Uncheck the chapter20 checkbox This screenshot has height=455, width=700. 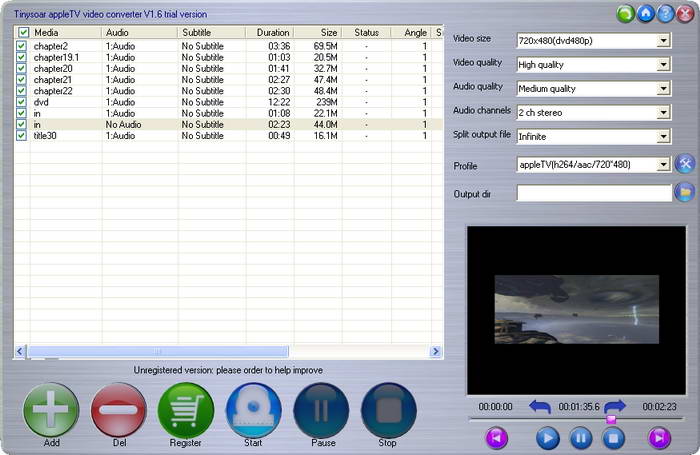pos(21,68)
